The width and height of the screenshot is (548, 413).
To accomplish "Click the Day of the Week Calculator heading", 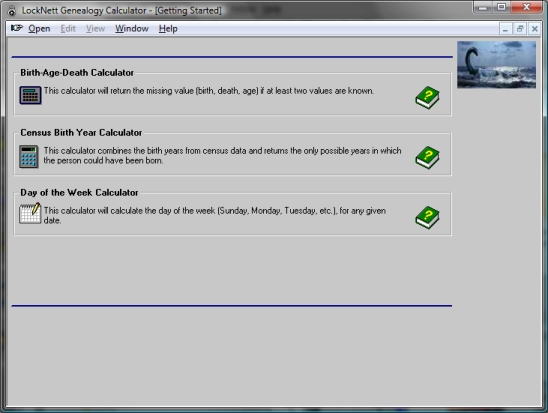I will [79, 193].
